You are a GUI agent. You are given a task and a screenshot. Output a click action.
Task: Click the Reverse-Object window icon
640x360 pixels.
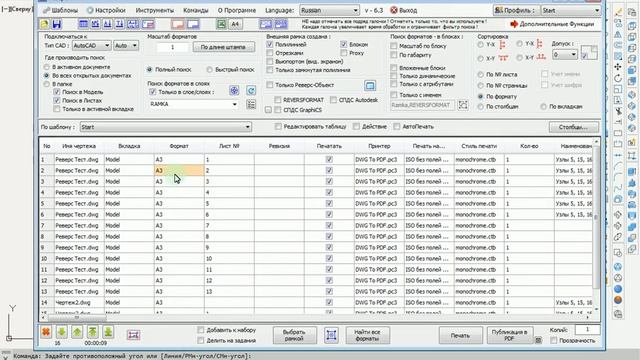click(x=370, y=85)
